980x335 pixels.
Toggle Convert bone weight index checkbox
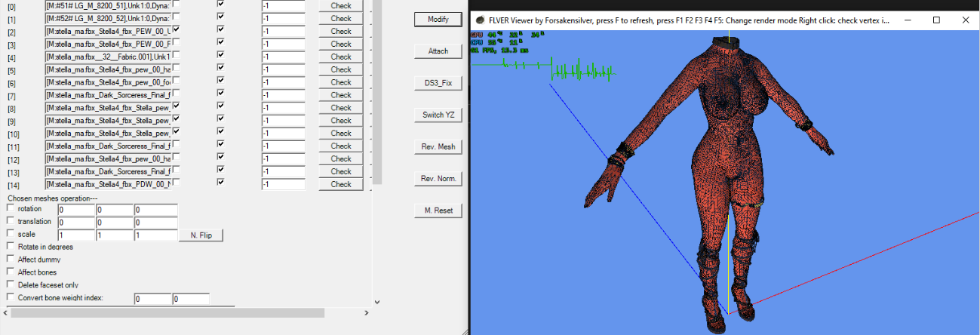(10, 297)
